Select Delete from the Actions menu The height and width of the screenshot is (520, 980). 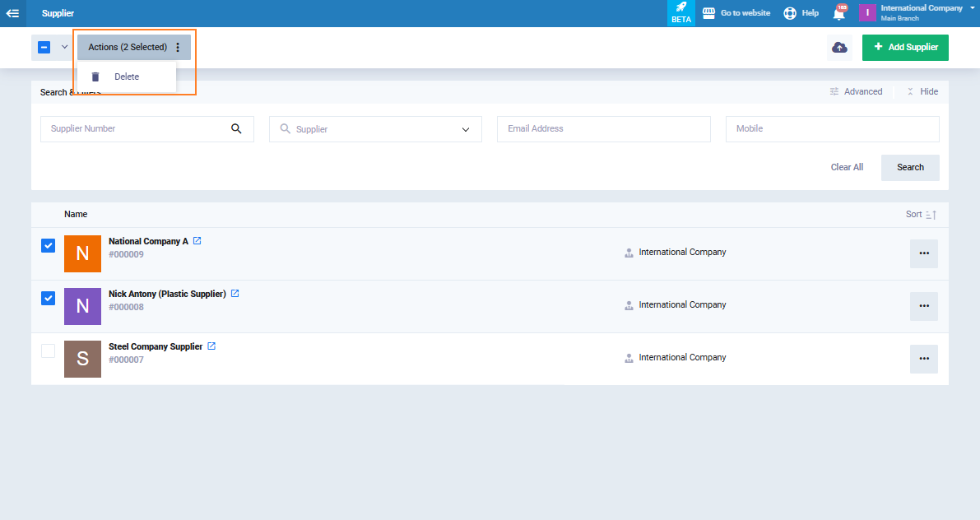(x=126, y=77)
